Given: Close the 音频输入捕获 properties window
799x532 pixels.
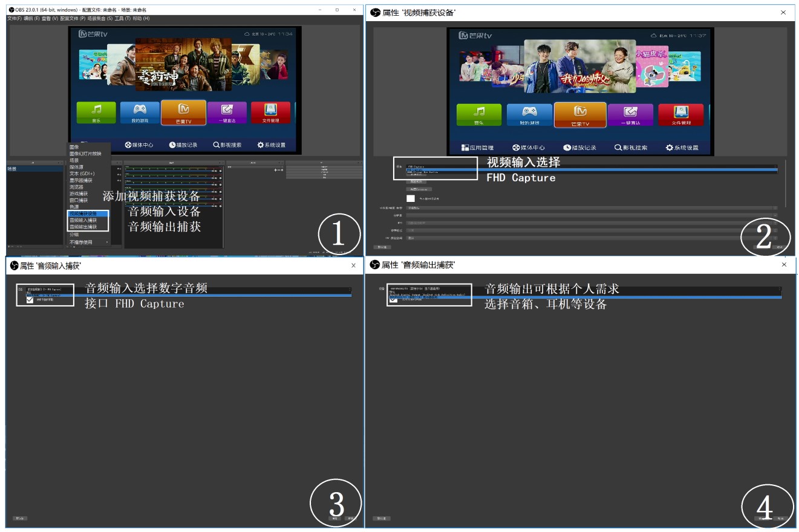Looking at the screenshot, I should tap(354, 265).
